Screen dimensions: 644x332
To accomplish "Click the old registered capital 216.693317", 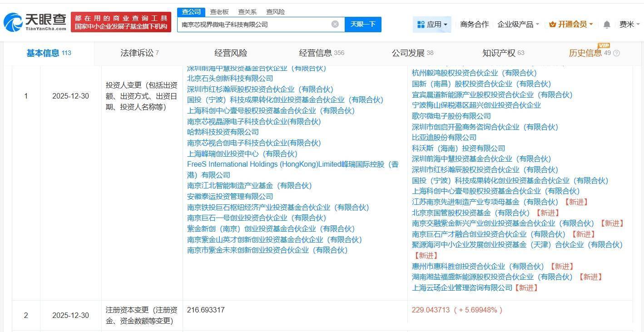I will coord(206,310).
